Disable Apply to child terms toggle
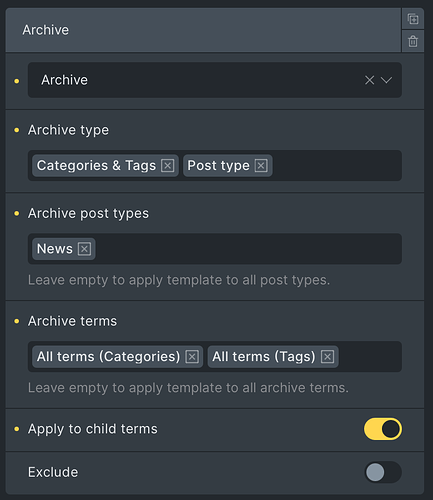The height and width of the screenshot is (500, 433). (x=383, y=429)
